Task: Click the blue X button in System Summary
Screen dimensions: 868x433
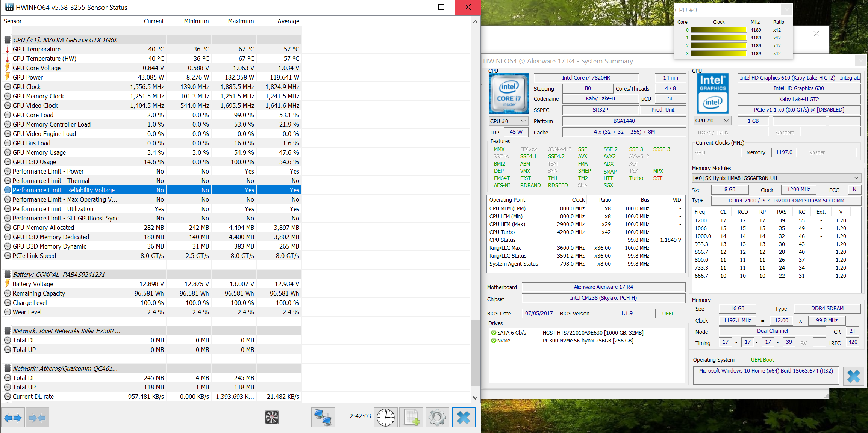Action: 853,376
